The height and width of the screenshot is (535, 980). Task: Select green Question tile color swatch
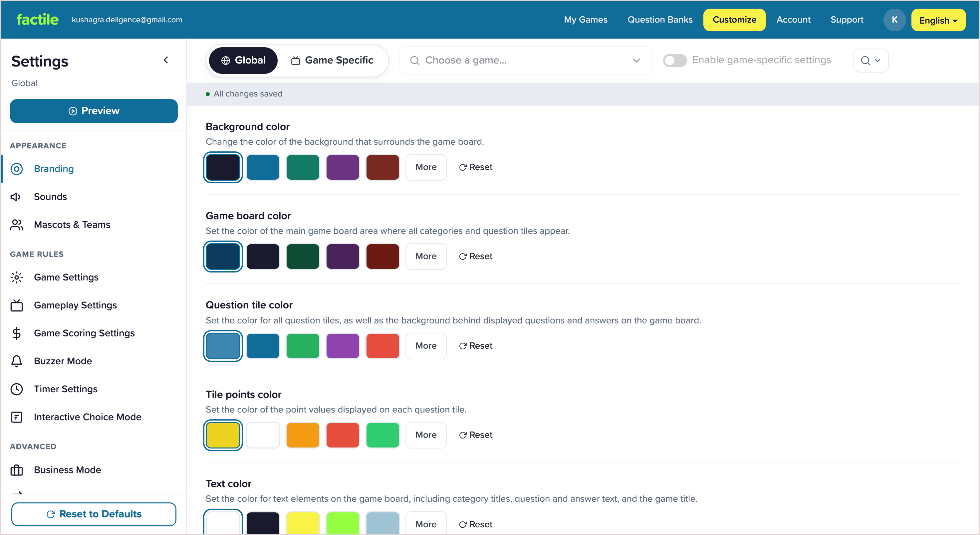[x=303, y=346]
